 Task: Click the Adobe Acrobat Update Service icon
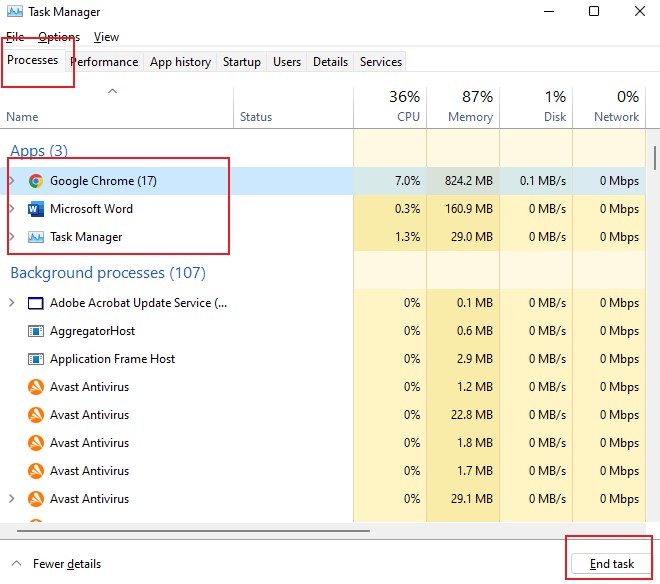pyautogui.click(x=36, y=303)
